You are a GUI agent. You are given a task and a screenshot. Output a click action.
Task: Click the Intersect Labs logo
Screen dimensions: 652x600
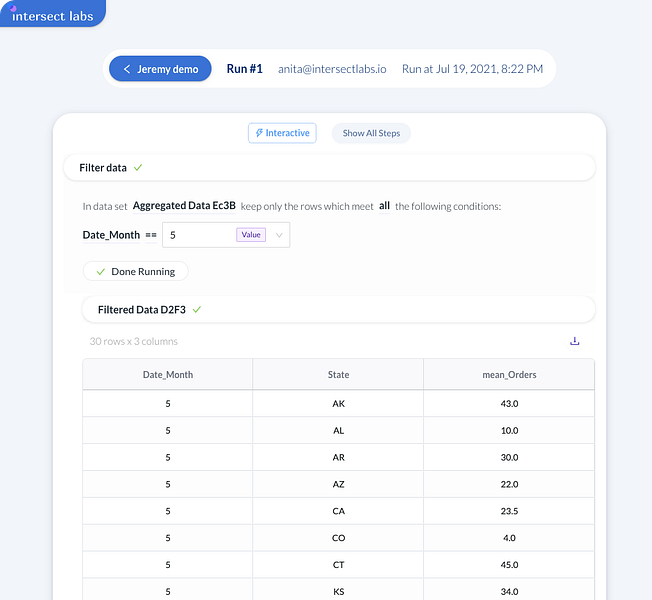(x=52, y=14)
